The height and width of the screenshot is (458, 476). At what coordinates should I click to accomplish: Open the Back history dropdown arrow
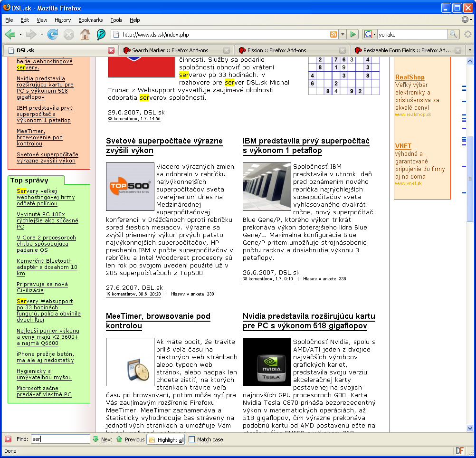pos(20,34)
